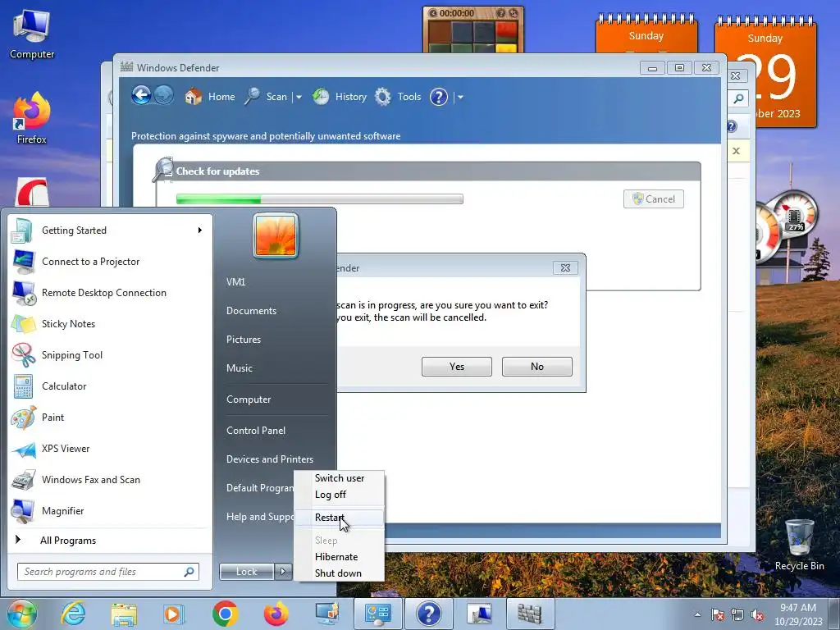Open Music from Start menu
The width and height of the screenshot is (840, 630).
(x=239, y=368)
